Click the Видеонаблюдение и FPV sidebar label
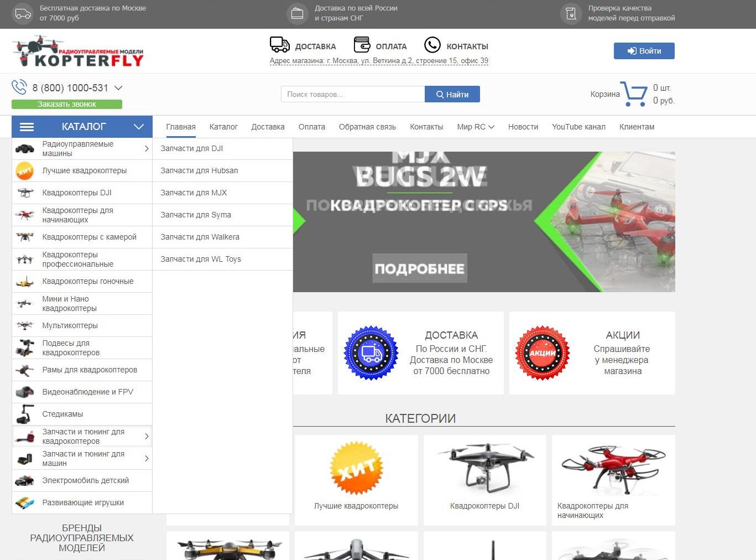 88,392
